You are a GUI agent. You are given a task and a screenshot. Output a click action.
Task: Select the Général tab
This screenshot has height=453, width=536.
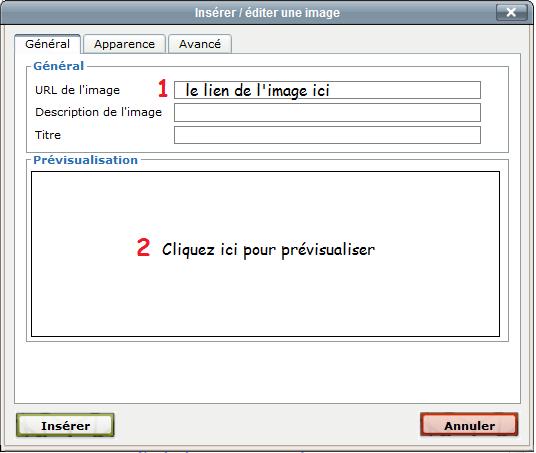pyautogui.click(x=48, y=44)
